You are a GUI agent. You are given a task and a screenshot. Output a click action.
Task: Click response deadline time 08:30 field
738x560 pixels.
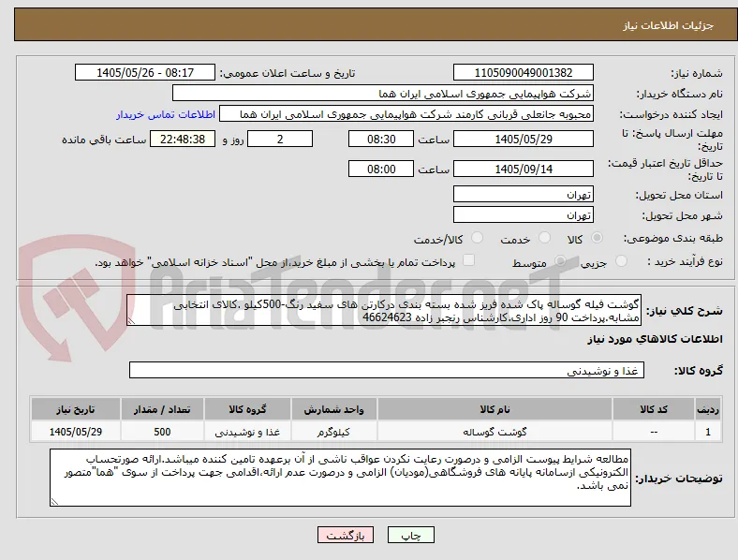[x=381, y=139]
